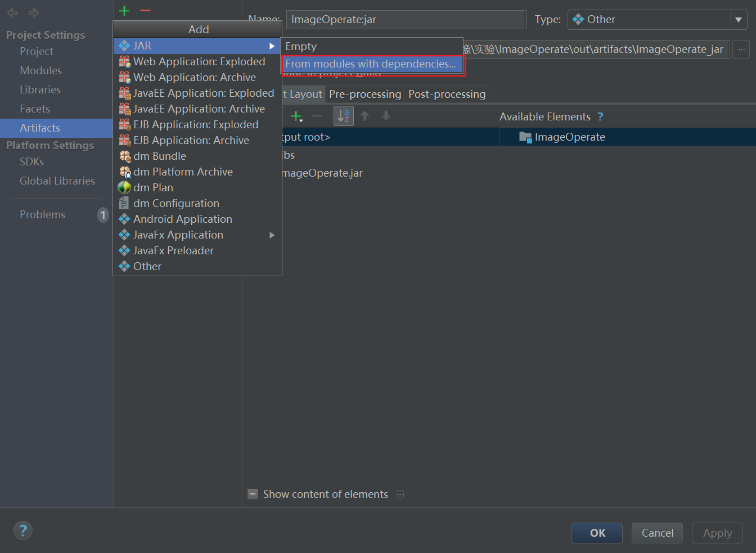Move selected element up with the up arrow

click(364, 116)
